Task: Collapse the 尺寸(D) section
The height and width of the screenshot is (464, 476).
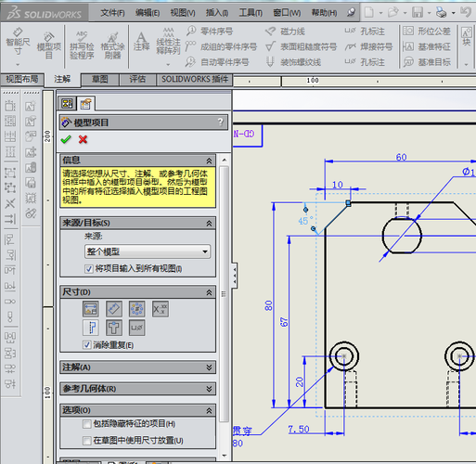Action: (209, 292)
